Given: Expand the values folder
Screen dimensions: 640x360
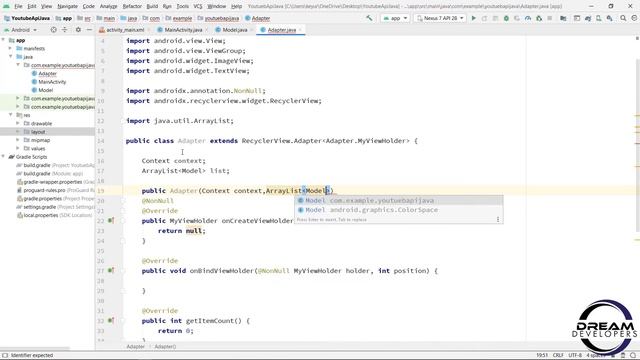Looking at the screenshot, I should pos(18,149).
